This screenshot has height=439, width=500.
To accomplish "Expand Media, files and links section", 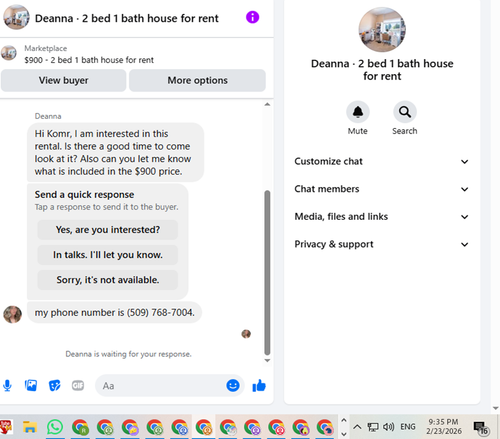I will [x=382, y=217].
